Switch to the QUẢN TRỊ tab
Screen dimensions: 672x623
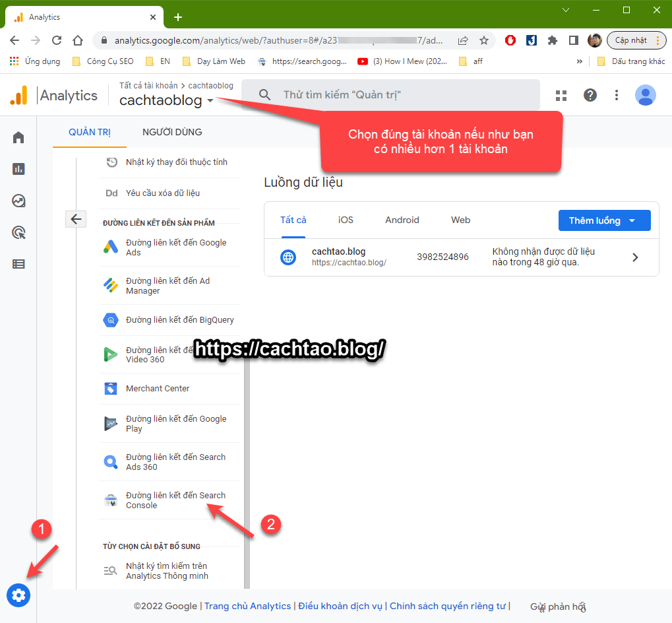tap(90, 132)
